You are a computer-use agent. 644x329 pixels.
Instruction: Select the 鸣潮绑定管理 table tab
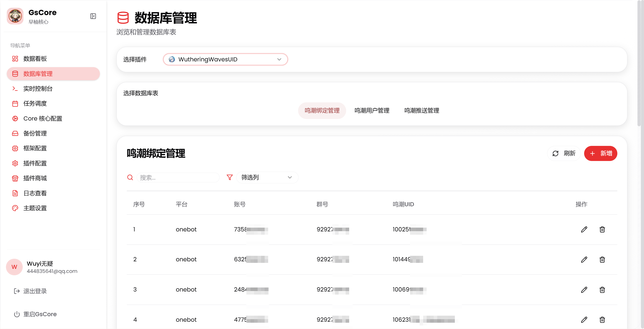coord(322,110)
